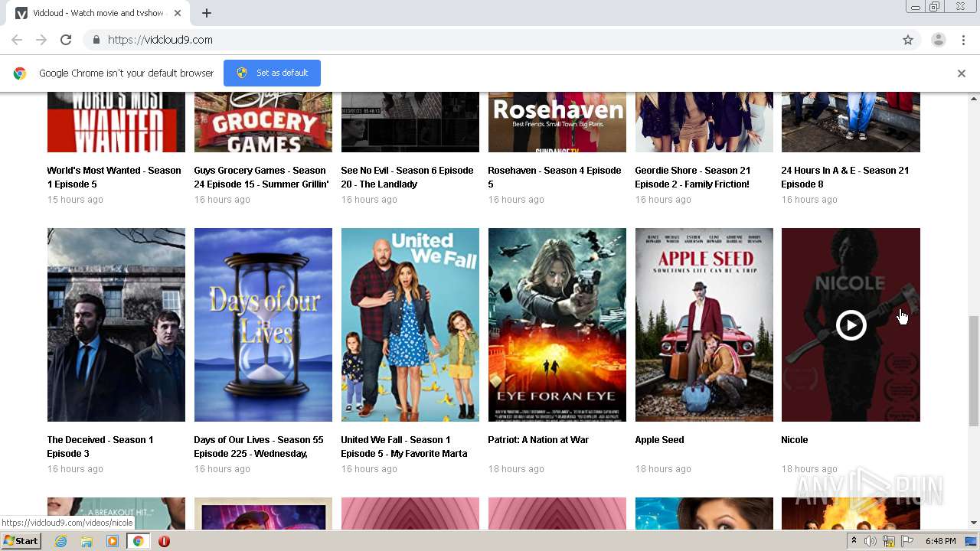
Task: Click the vertical scrollbar thumb
Action: pyautogui.click(x=974, y=370)
